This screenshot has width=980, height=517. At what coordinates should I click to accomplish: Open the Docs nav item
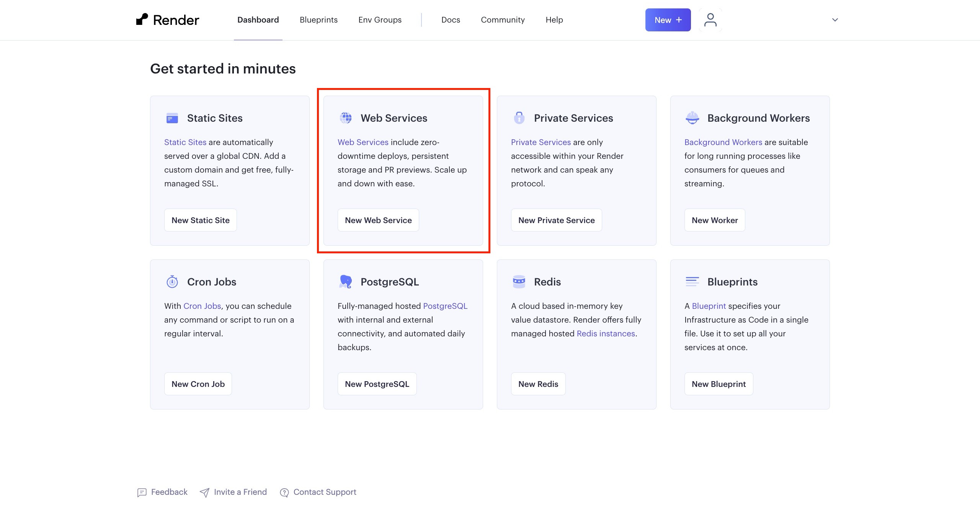coord(451,20)
